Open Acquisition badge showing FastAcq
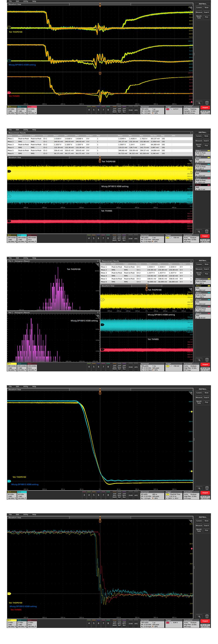Viewport: 218px width, 644px height. click(x=191, y=110)
